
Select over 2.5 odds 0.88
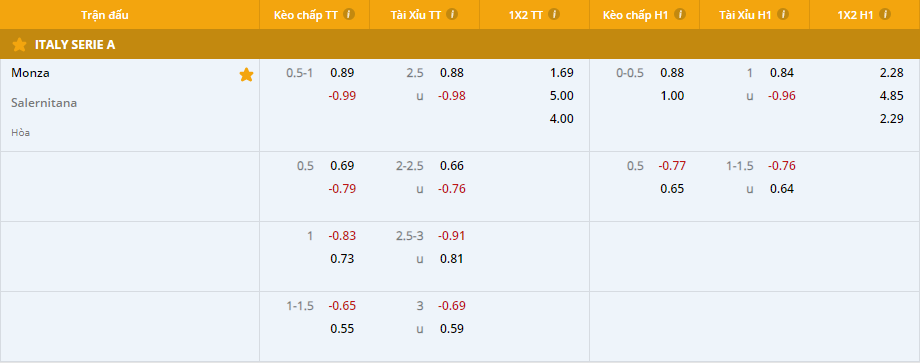coord(452,73)
